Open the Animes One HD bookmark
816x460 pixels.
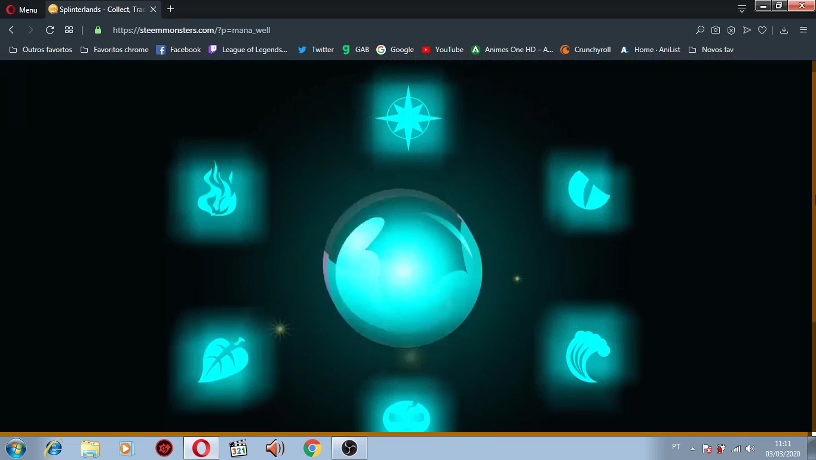[512, 49]
